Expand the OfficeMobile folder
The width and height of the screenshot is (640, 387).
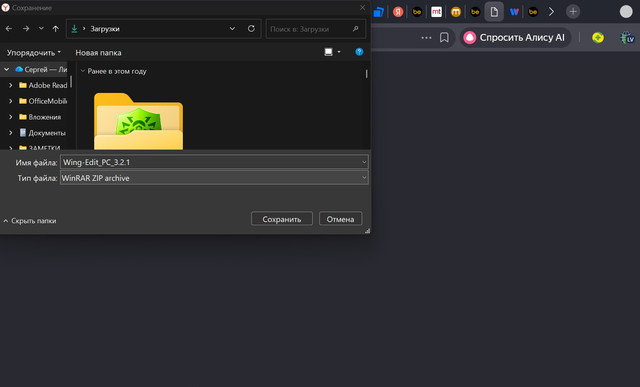pos(11,101)
